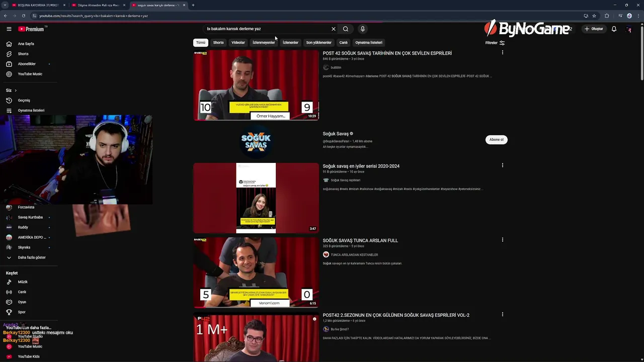Open the POST 42 Ömer Hayyam video thumbnail
Image resolution: width=644 pixels, height=362 pixels.
(256, 85)
